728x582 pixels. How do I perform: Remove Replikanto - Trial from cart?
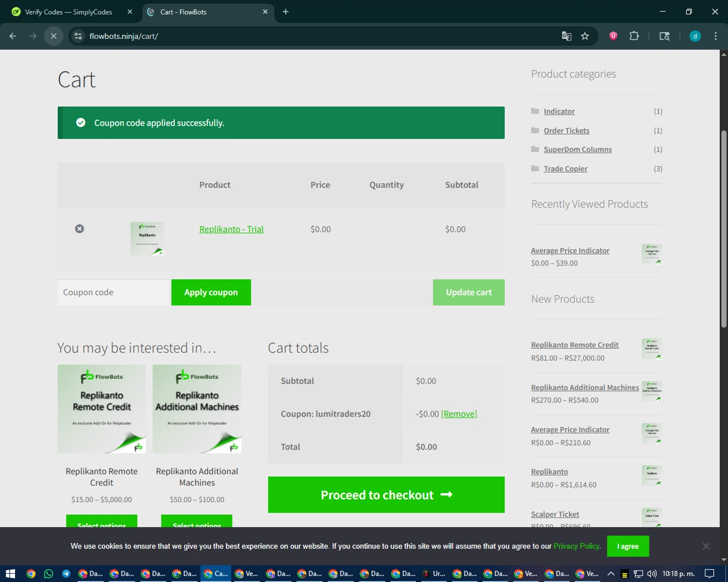coord(80,229)
